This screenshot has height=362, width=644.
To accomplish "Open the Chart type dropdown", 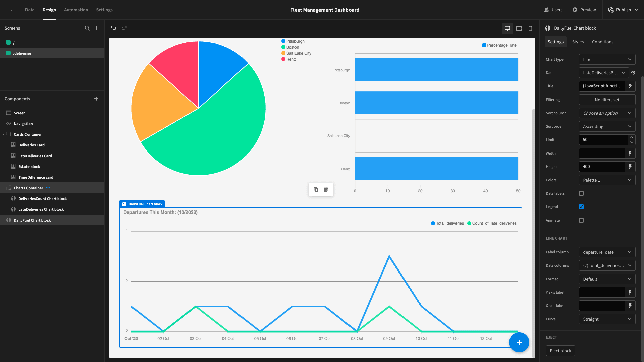I will coord(607,59).
